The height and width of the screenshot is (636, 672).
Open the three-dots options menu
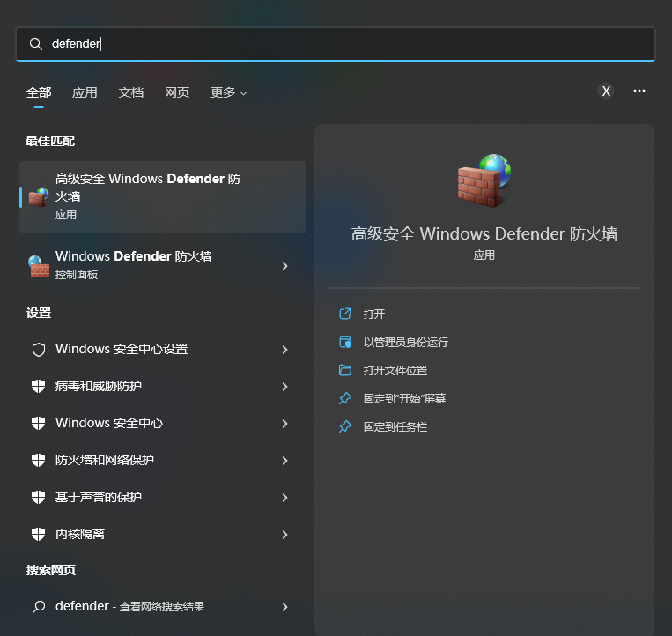tap(639, 91)
